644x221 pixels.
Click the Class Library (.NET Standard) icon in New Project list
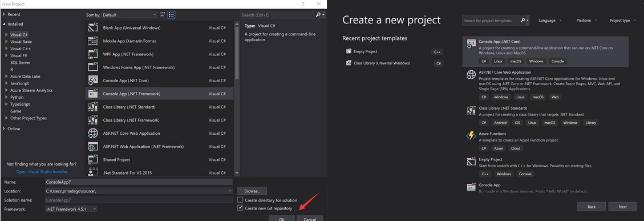click(x=93, y=107)
